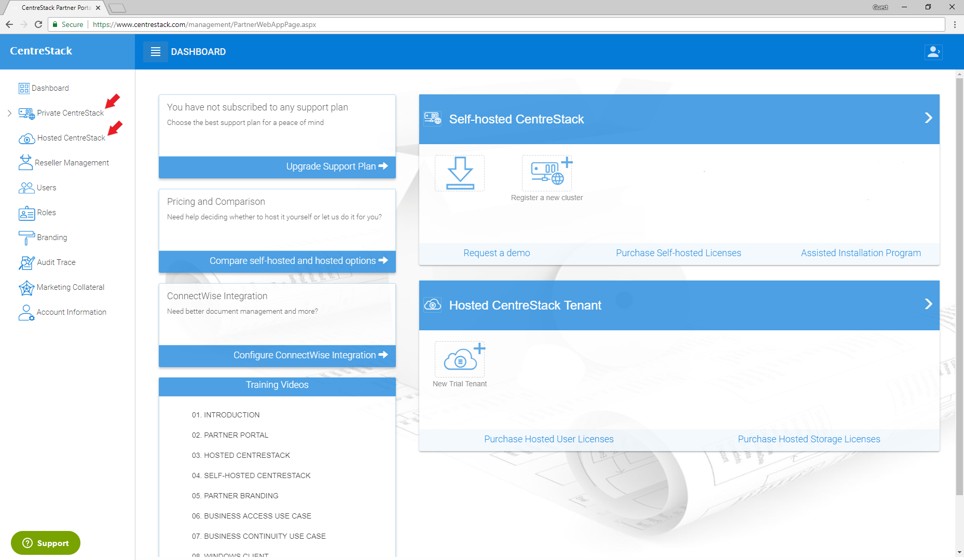This screenshot has width=964, height=560.
Task: Click the hamburger menu icon beside DASHBOARD
Action: (156, 52)
